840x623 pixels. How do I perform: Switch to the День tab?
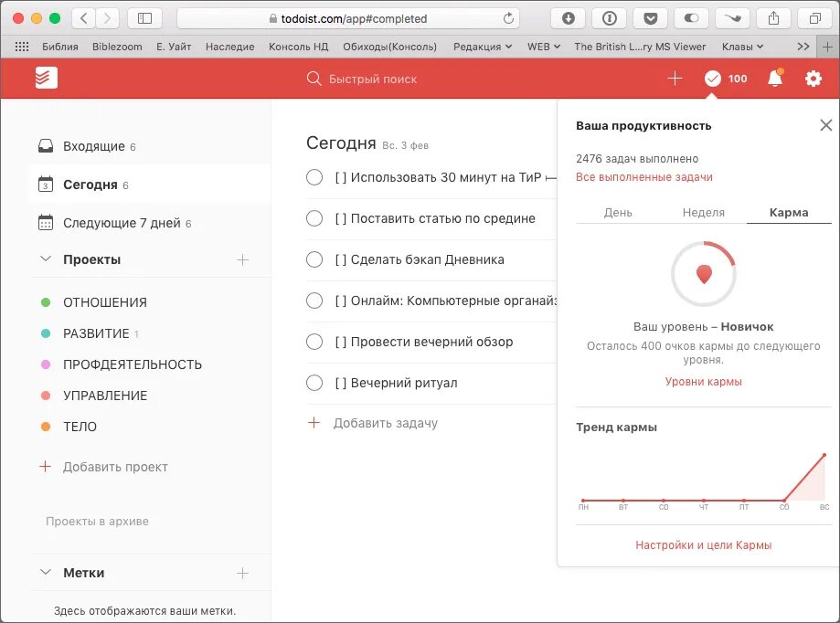(619, 212)
